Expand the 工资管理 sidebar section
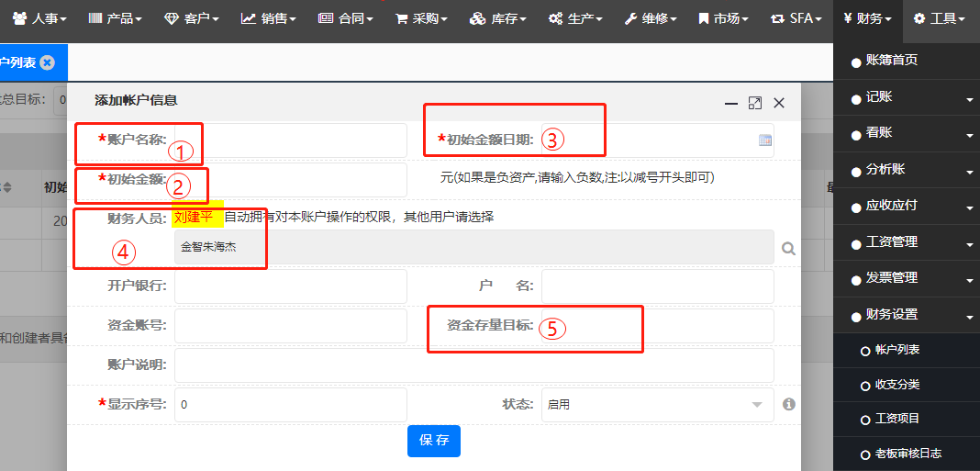980x471 pixels. (x=907, y=242)
